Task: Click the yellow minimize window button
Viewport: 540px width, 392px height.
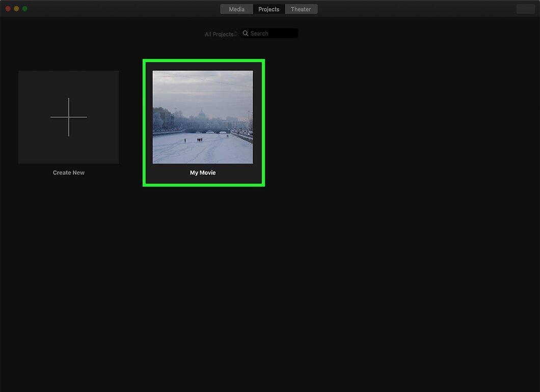Action: tap(16, 9)
